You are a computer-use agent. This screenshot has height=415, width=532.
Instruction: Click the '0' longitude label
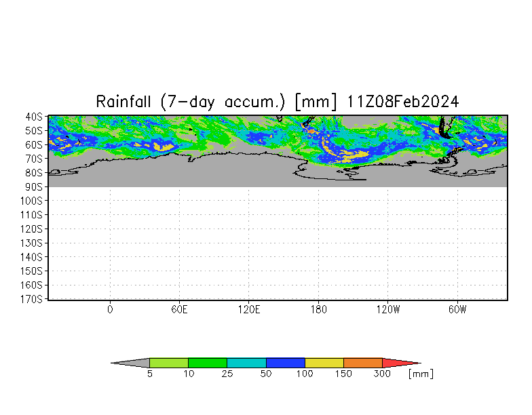(110, 309)
